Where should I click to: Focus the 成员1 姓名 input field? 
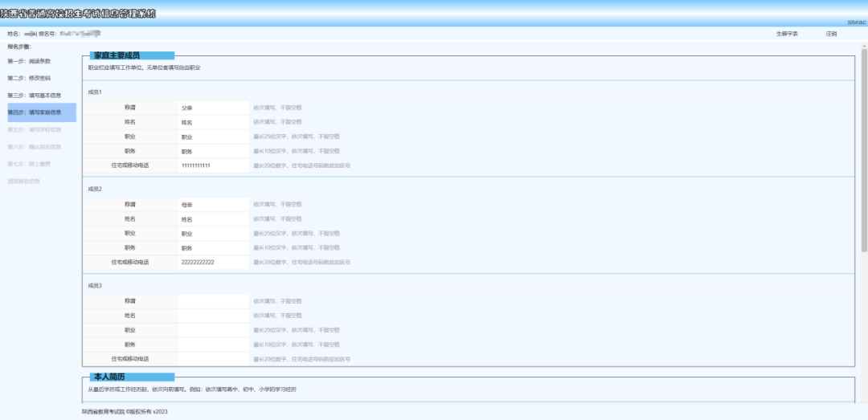pyautogui.click(x=213, y=122)
